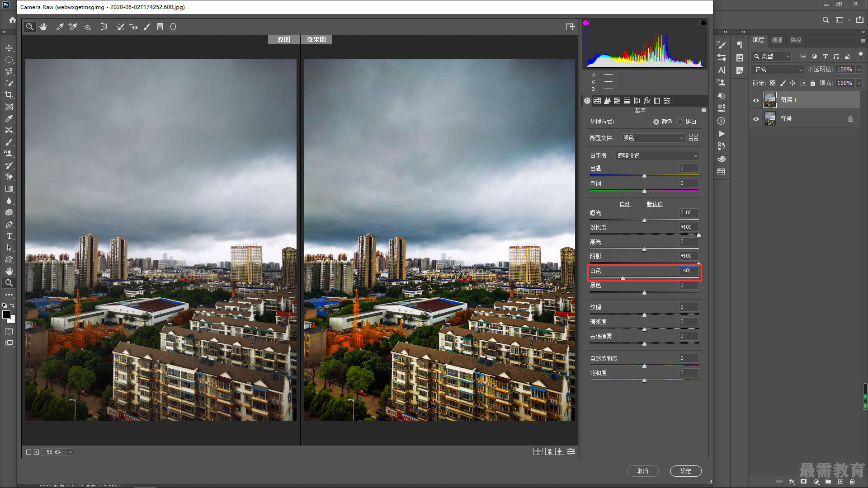Click the 效果图 after label

(316, 39)
